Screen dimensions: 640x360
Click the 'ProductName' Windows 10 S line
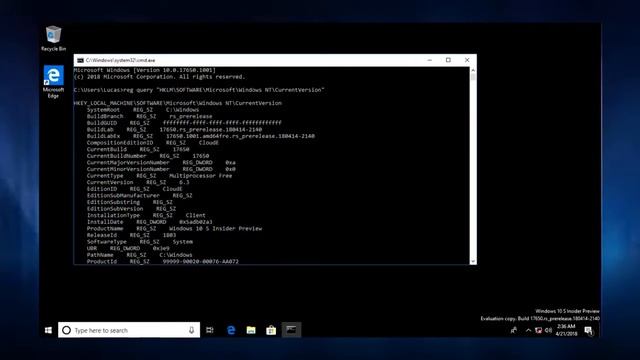click(174, 229)
